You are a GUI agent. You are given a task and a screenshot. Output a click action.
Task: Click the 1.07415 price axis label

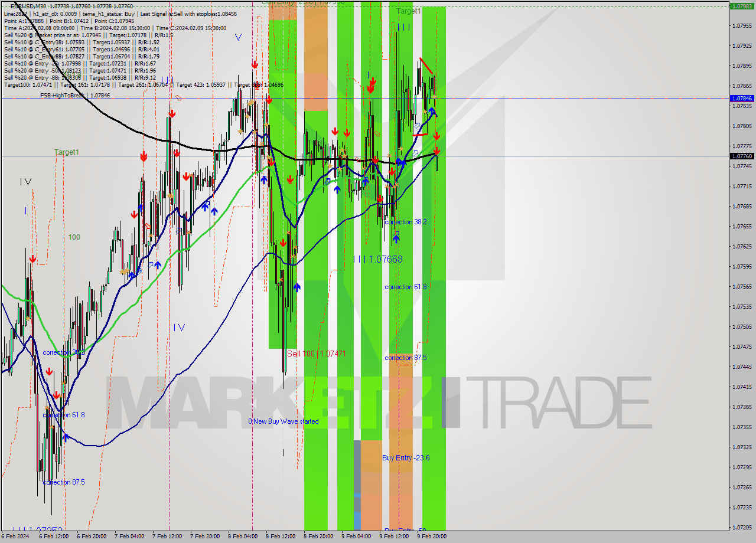(742, 387)
